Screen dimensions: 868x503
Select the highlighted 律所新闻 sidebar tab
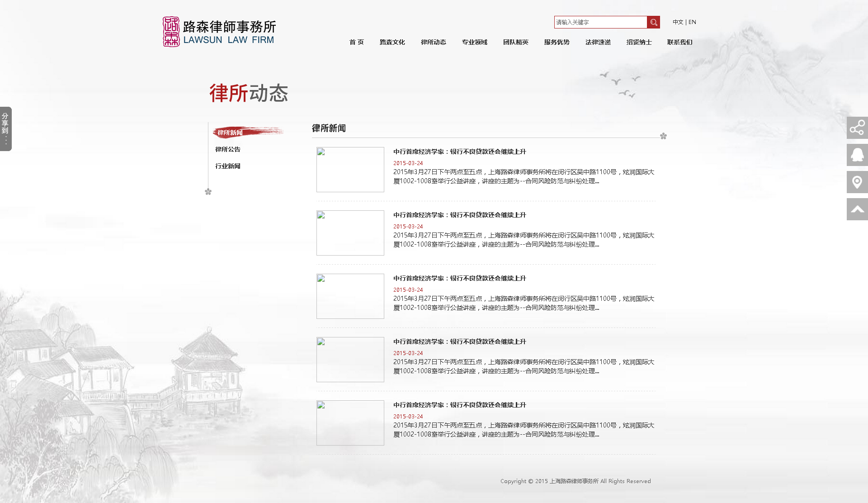(230, 133)
